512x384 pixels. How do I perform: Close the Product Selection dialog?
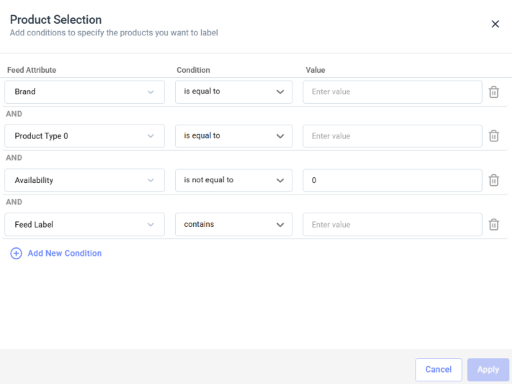(x=495, y=24)
